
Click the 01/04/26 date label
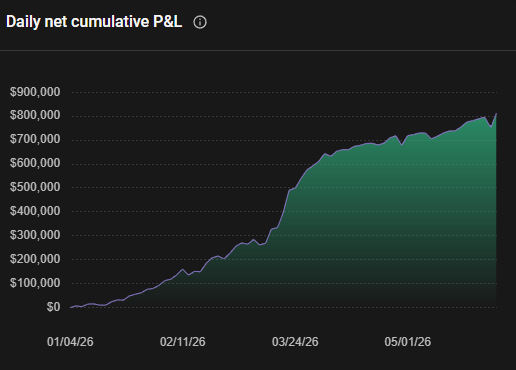(70, 342)
